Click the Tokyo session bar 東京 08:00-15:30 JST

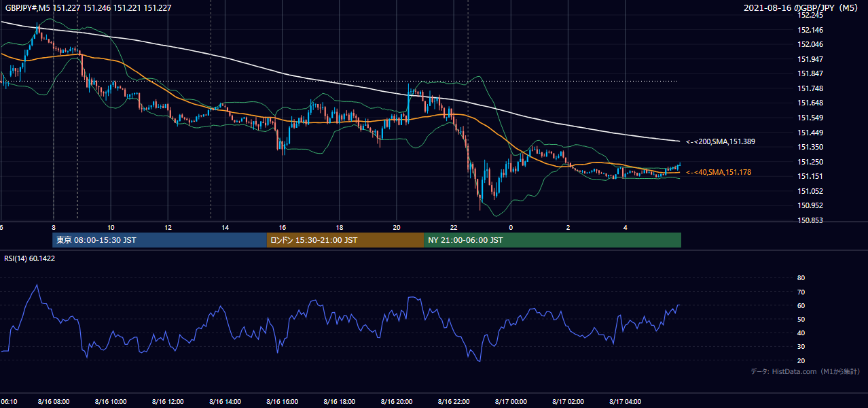(160, 240)
